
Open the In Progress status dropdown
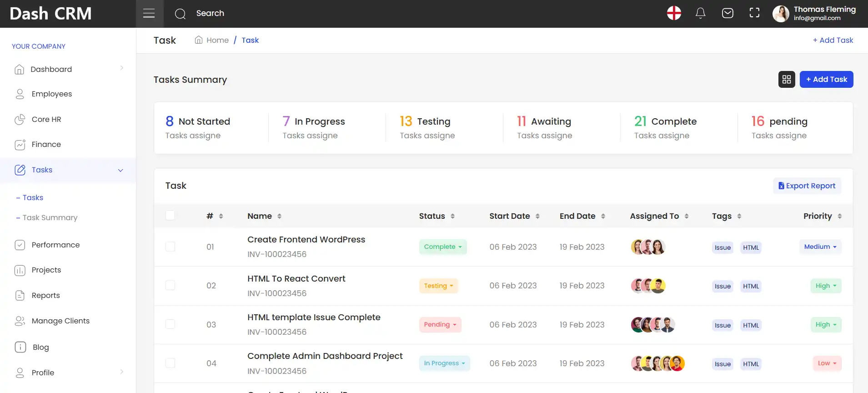pyautogui.click(x=444, y=363)
